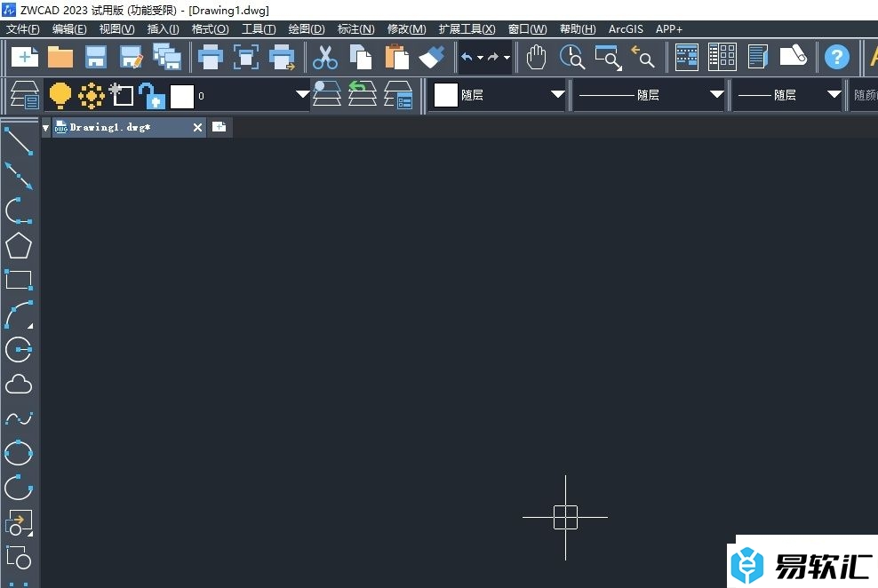Open the redo history dropdown arrow
This screenshot has width=878, height=588.
[507, 58]
